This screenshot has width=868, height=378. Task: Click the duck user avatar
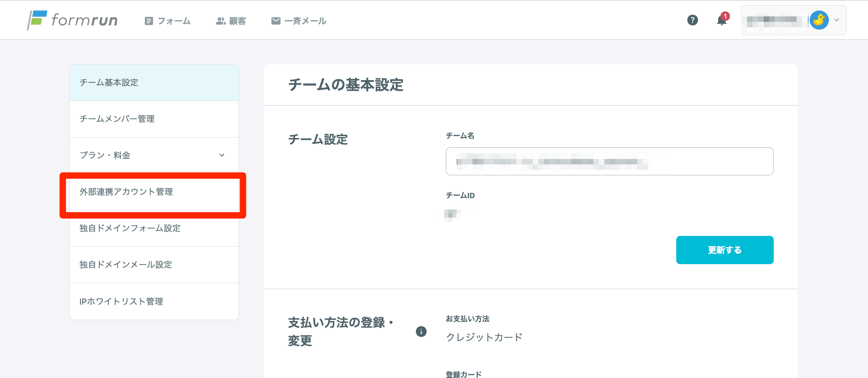click(x=819, y=20)
